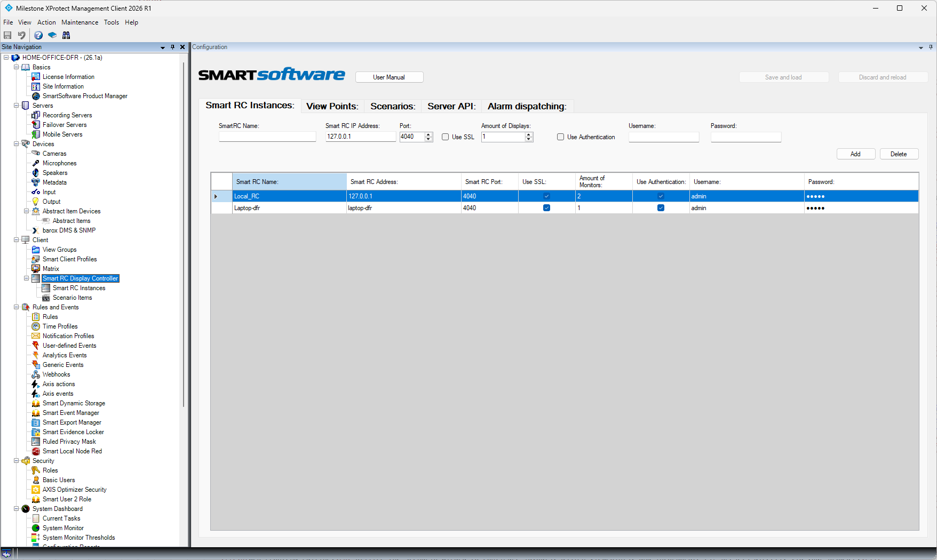The width and height of the screenshot is (937, 560).
Task: Click the Smart Evidence Locker icon
Action: point(36,432)
